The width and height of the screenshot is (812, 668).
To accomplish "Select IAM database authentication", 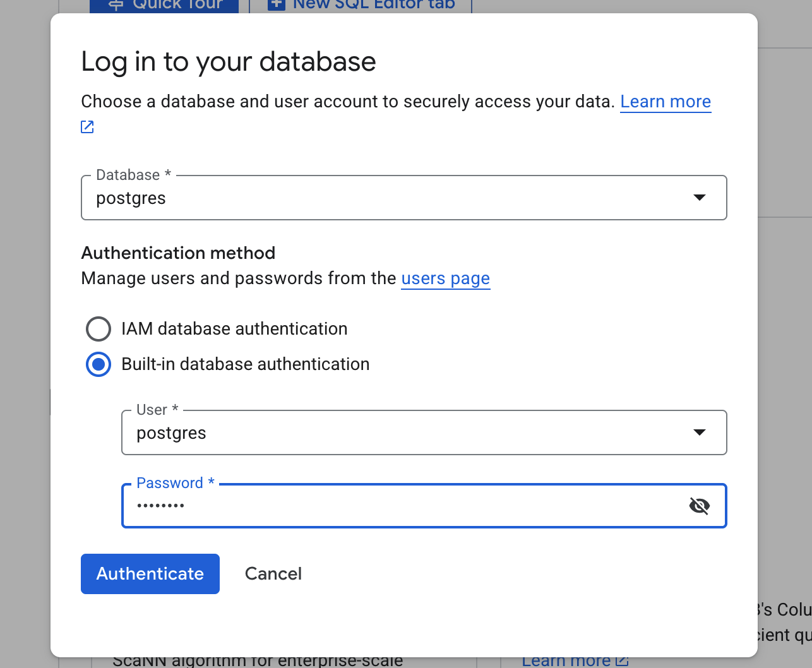I will click(x=99, y=329).
